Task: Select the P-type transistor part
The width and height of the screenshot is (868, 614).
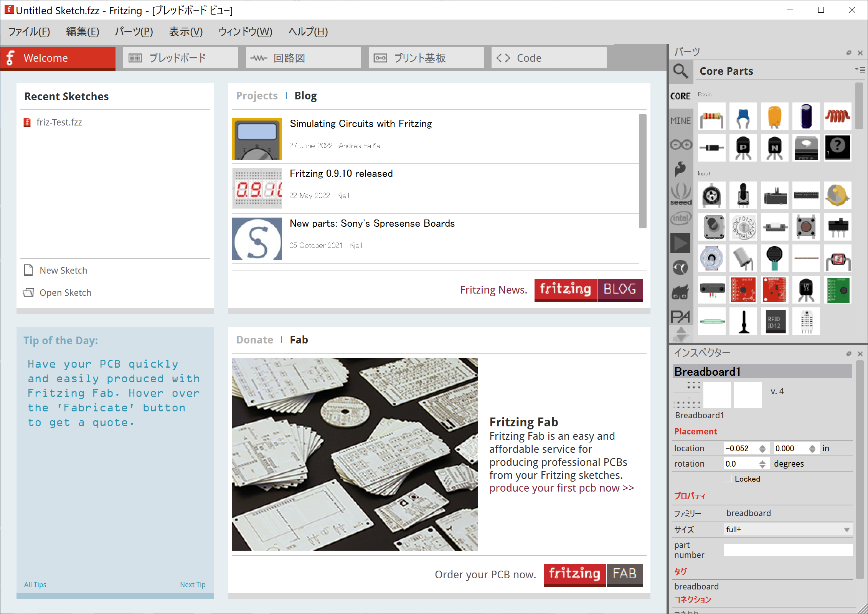Action: (x=743, y=148)
